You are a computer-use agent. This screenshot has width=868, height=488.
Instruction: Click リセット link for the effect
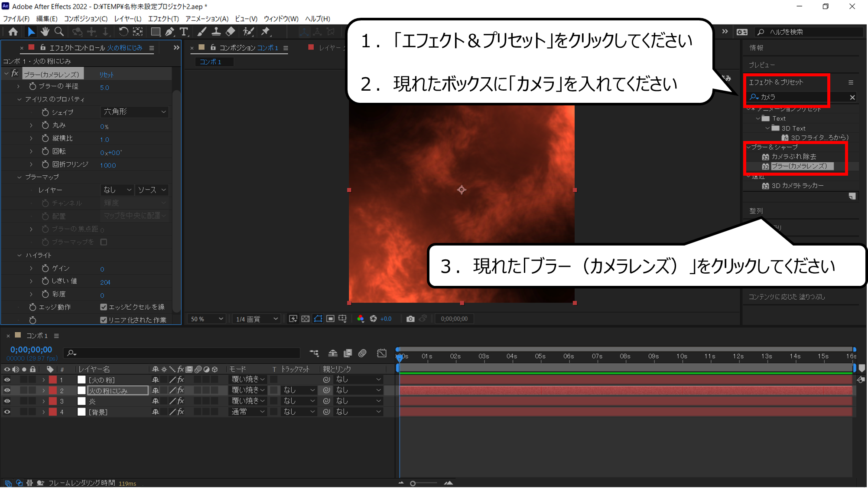pyautogui.click(x=106, y=75)
